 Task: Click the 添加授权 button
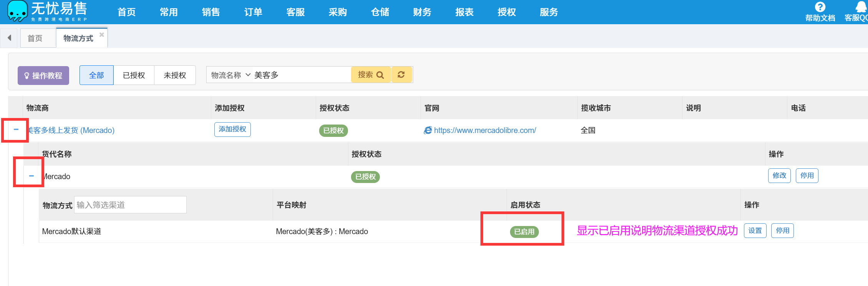click(232, 129)
